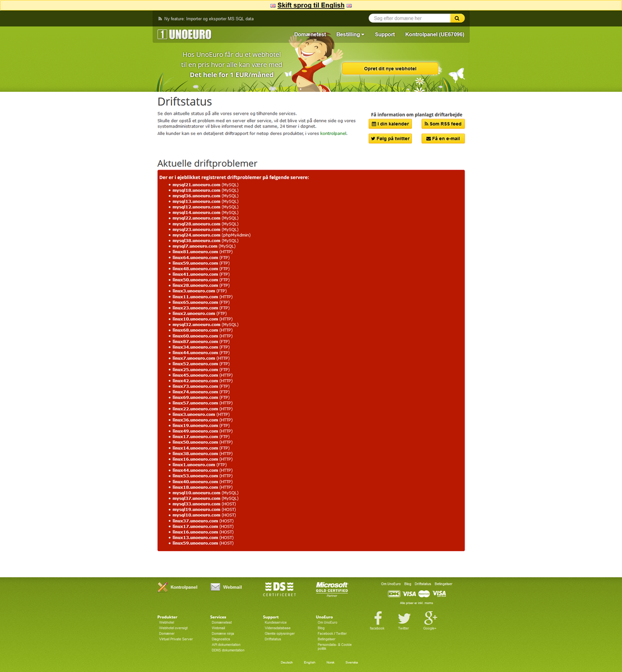
Task: Open the Twitter bird icon in footer
Action: click(404, 618)
